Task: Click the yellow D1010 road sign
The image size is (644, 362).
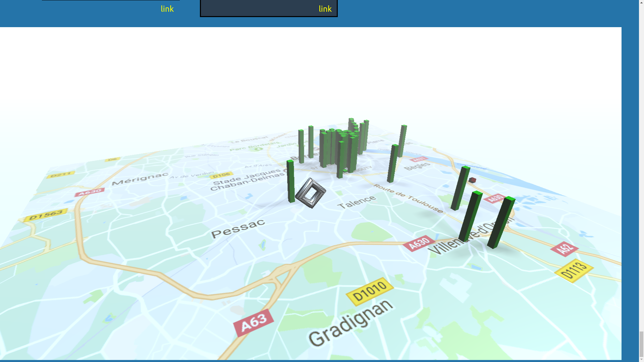Action: click(x=370, y=291)
